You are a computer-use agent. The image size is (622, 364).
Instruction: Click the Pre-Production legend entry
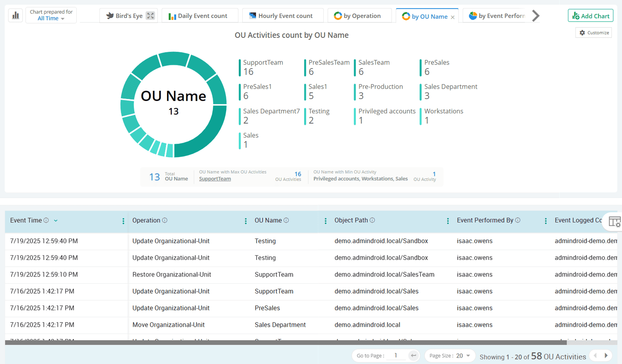(379, 91)
